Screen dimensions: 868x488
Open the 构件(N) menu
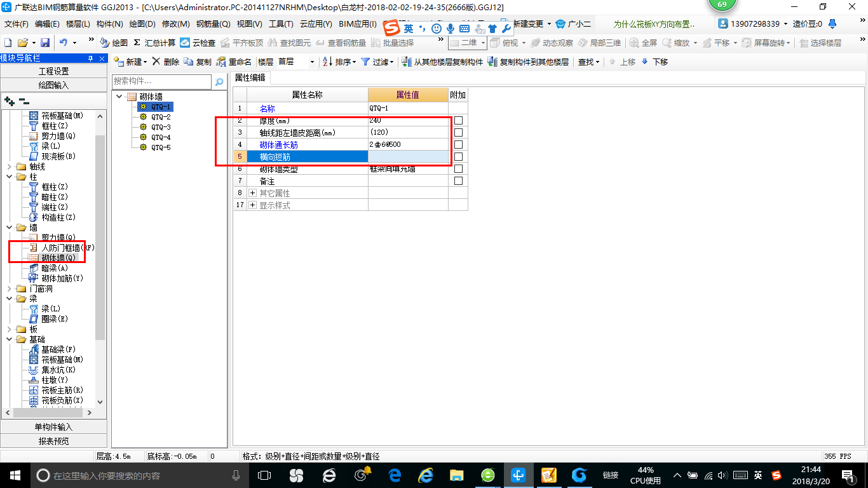point(110,24)
